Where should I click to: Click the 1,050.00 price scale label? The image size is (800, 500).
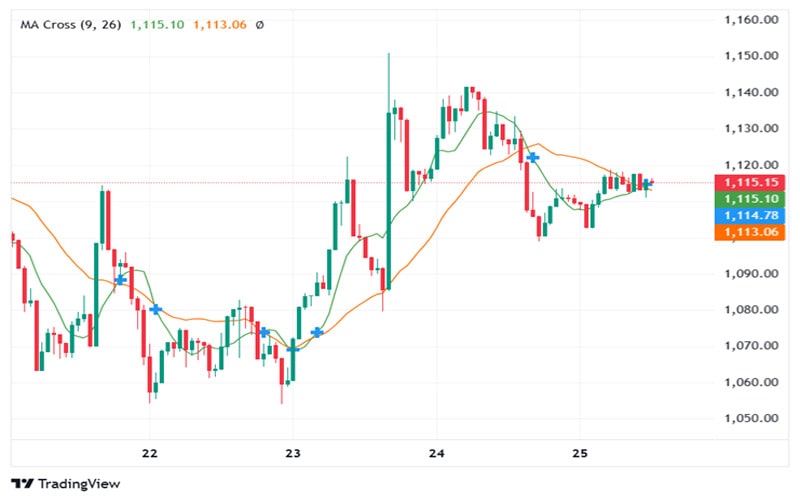click(751, 419)
